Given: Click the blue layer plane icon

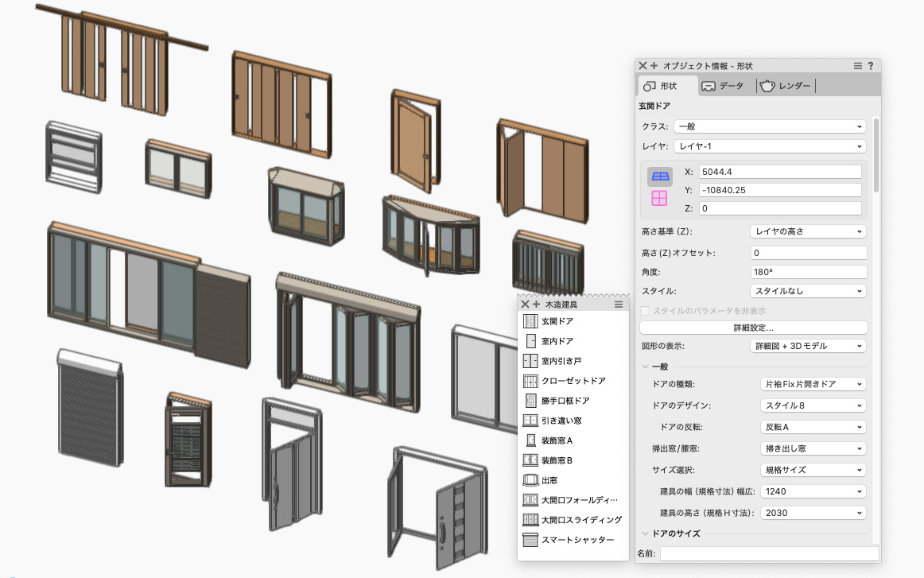Looking at the screenshot, I should tap(660, 177).
